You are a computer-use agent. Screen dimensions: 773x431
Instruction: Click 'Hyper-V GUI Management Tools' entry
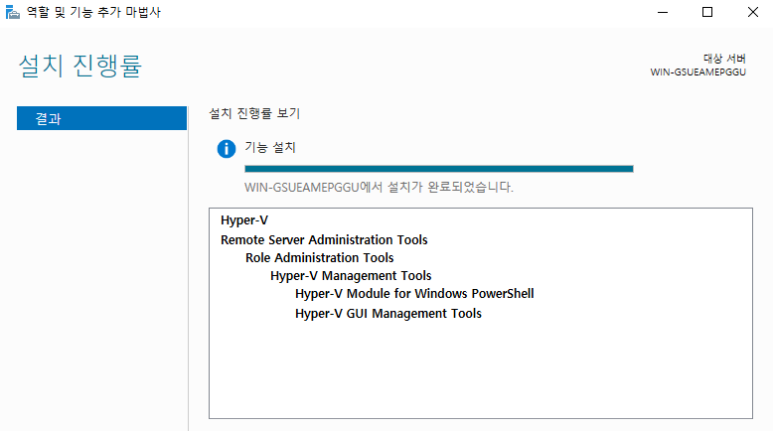point(388,313)
